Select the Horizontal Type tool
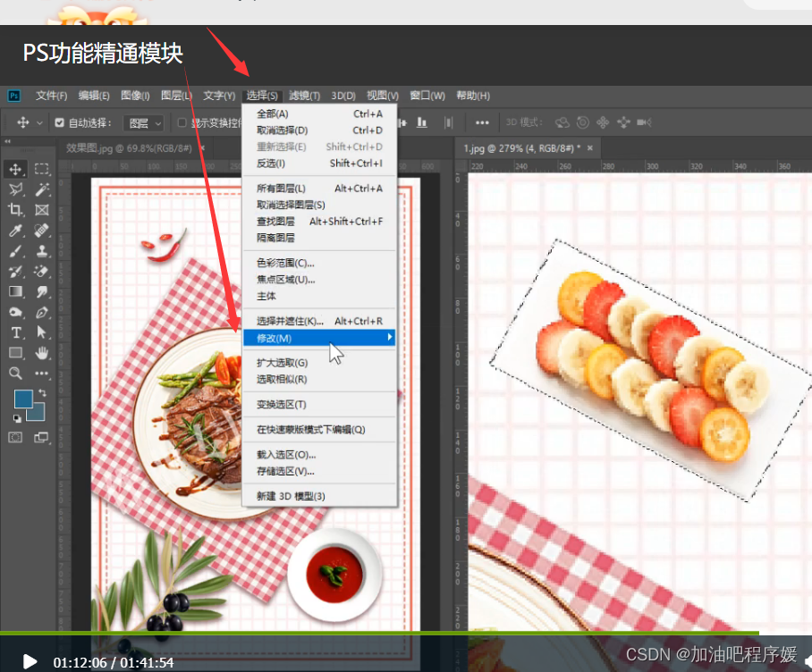This screenshot has height=672, width=812. coord(15,332)
